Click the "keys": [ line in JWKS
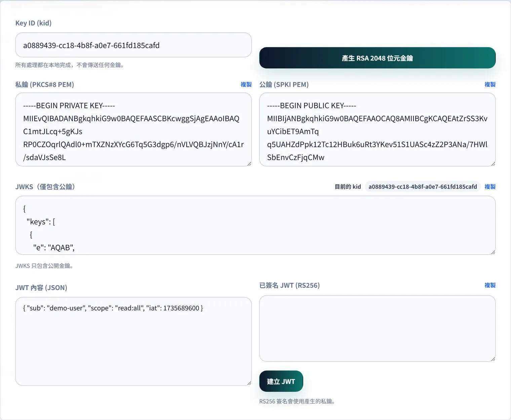The height and width of the screenshot is (420, 511). click(41, 222)
